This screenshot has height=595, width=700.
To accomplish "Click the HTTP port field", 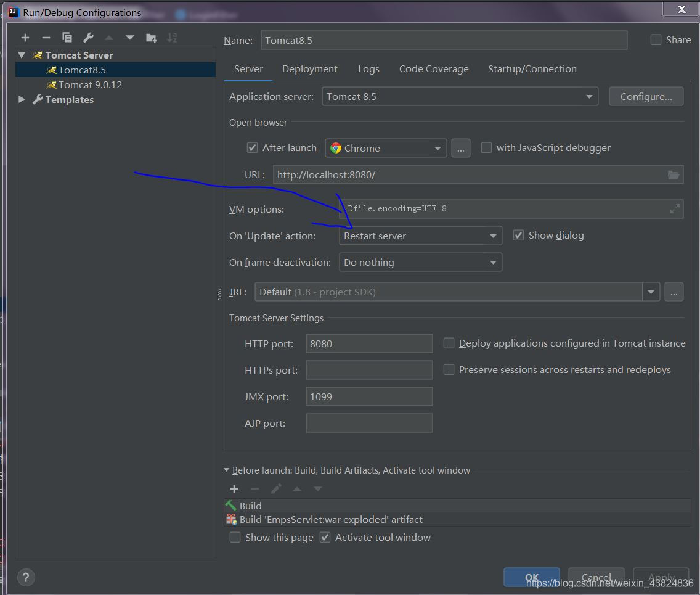I will [x=369, y=343].
